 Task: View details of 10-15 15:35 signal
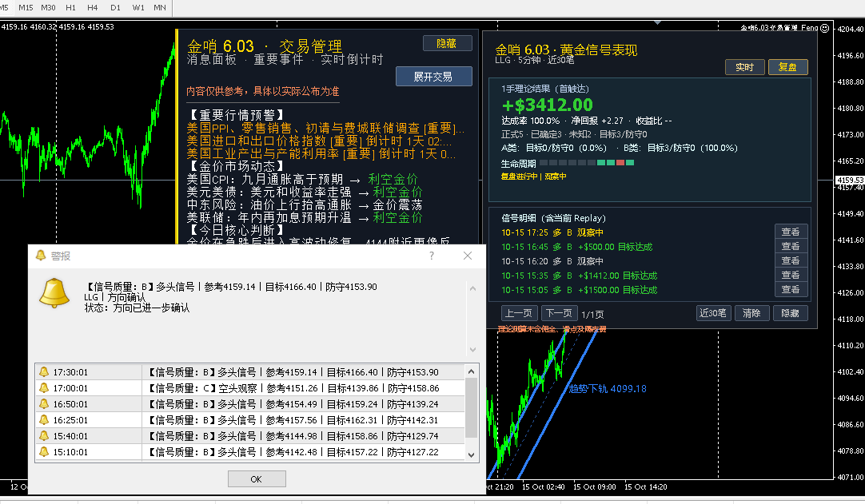coord(791,275)
